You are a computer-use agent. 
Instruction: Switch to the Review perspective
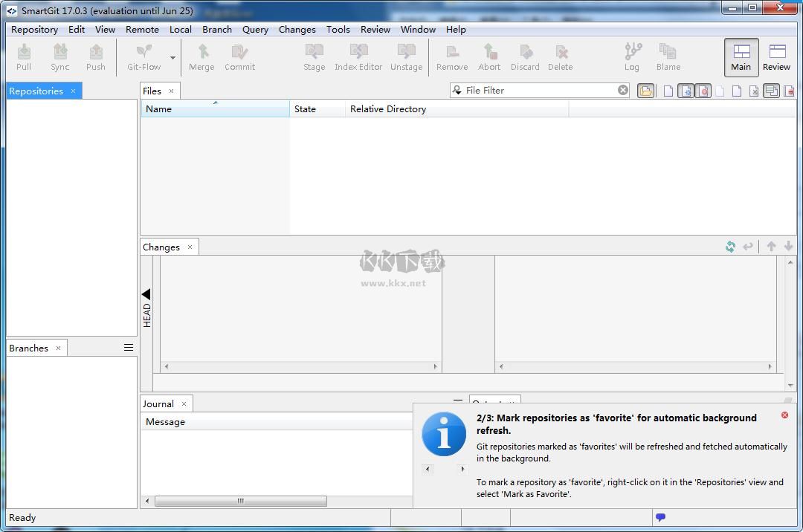(776, 57)
